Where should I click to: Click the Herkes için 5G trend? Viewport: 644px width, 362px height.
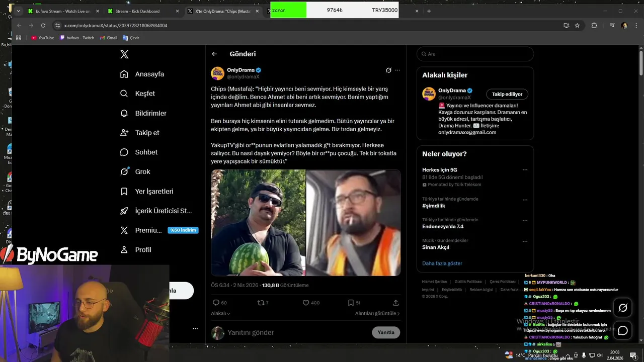[439, 170]
